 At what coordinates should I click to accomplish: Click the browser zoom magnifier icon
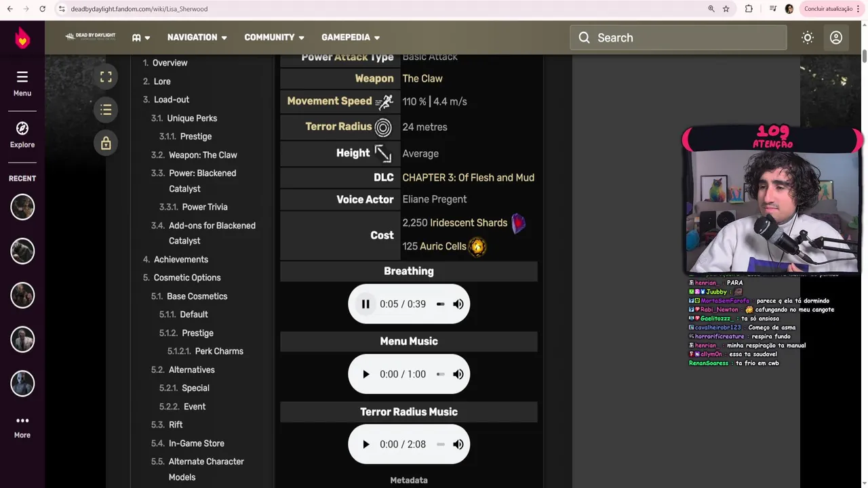pyautogui.click(x=711, y=9)
